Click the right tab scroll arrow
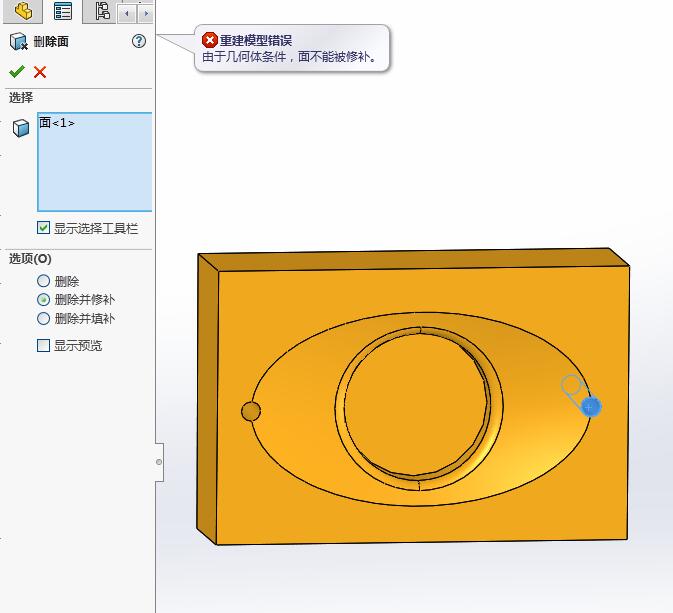The width and height of the screenshot is (673, 613). pyautogui.click(x=146, y=14)
